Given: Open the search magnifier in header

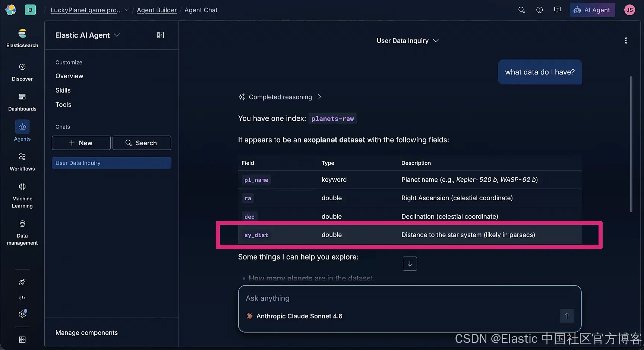Looking at the screenshot, I should (521, 10).
